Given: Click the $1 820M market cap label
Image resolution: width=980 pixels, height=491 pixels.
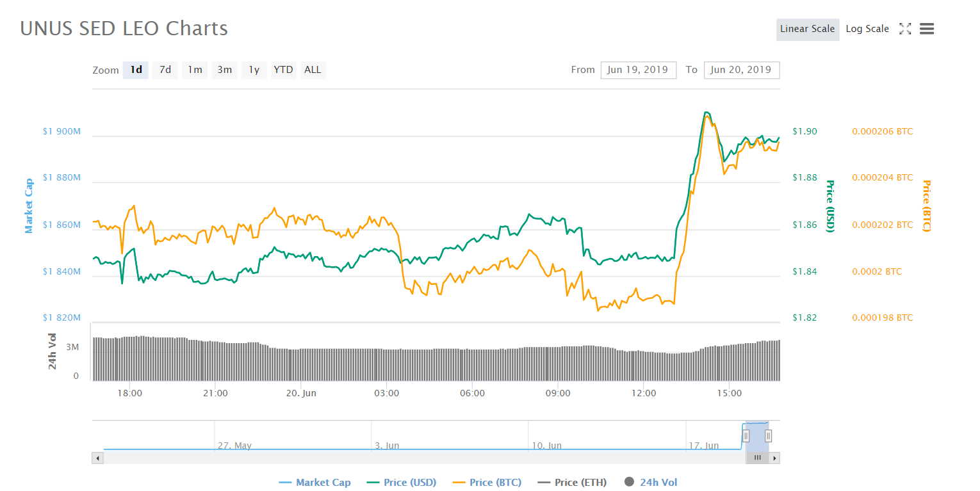Looking at the screenshot, I should coord(61,318).
